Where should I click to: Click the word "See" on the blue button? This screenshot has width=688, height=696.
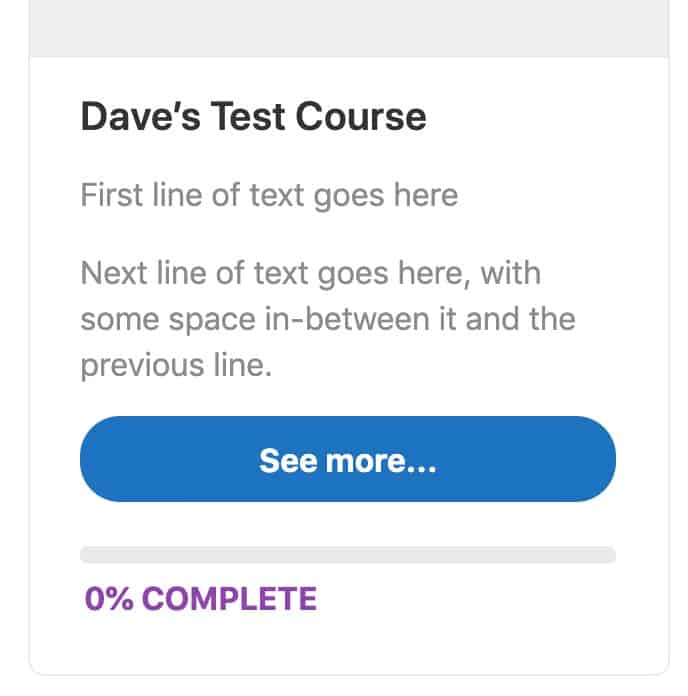coord(283,460)
